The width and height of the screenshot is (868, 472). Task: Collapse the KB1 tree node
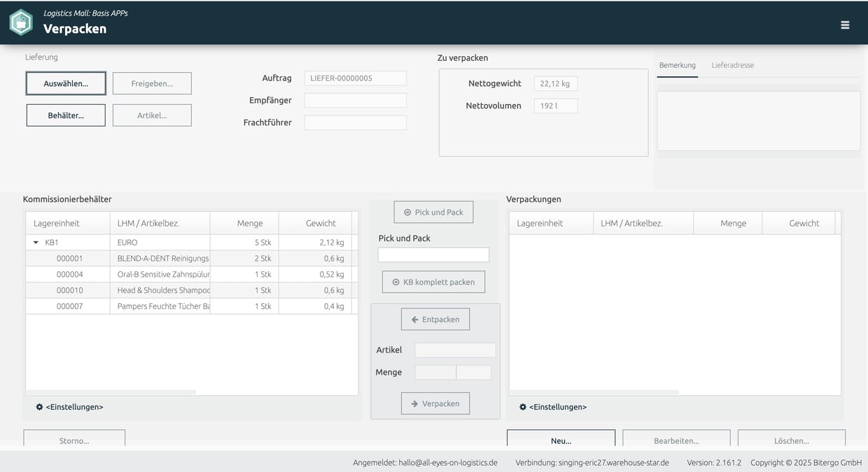pos(36,243)
